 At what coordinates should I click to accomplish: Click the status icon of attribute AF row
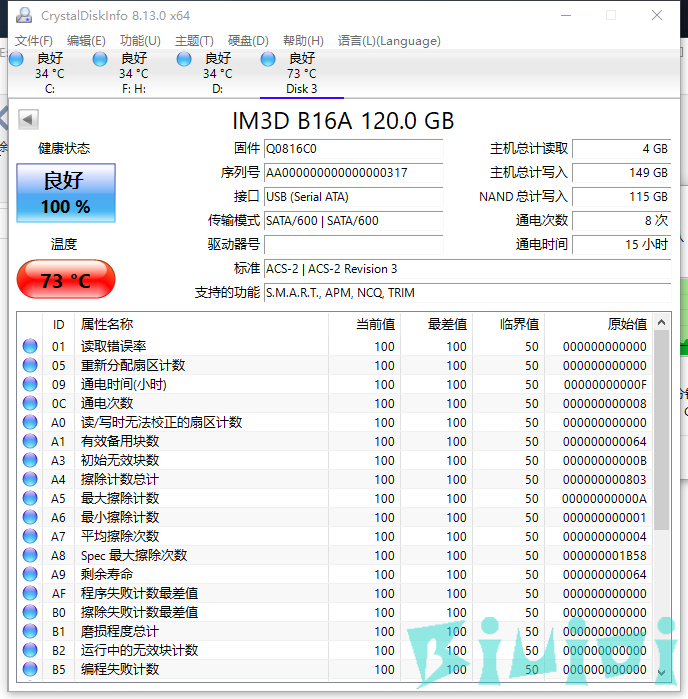click(30, 593)
